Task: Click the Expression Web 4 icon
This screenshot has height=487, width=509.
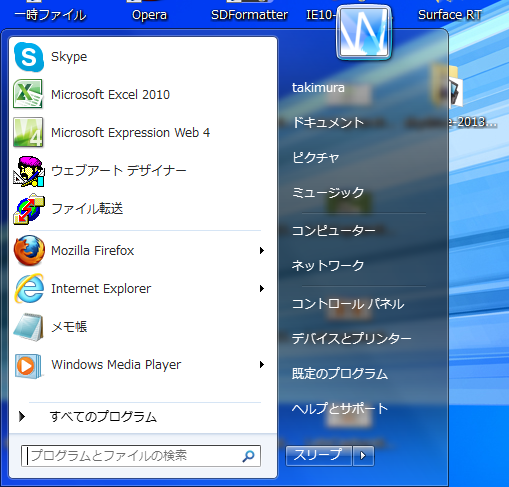Action: click(x=28, y=132)
